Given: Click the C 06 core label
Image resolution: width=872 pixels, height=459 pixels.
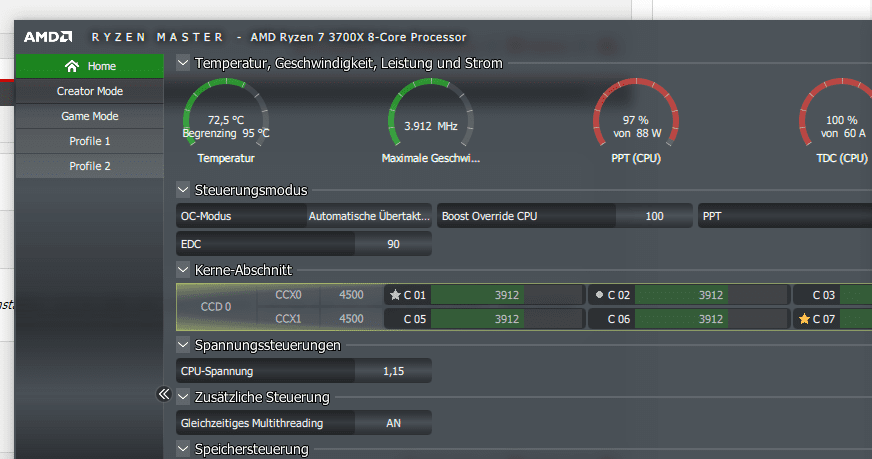Looking at the screenshot, I should coord(619,319).
